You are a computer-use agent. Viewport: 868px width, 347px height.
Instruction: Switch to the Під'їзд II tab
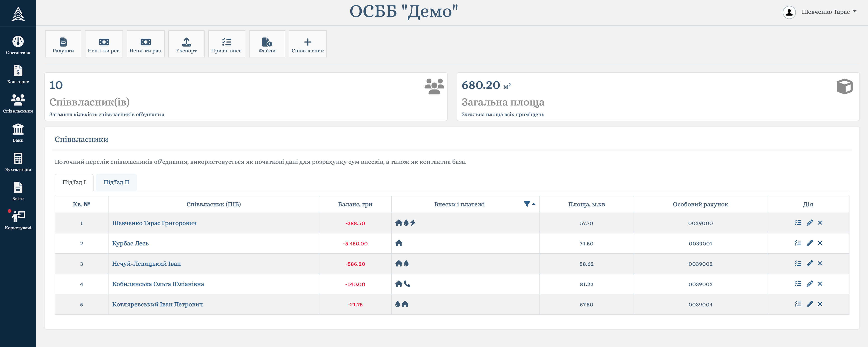tap(116, 182)
